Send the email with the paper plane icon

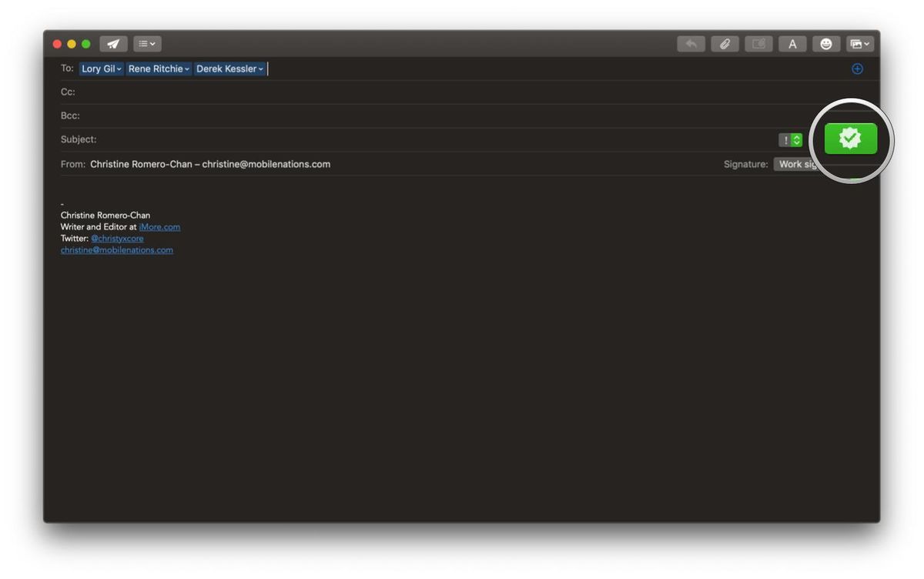tap(113, 44)
